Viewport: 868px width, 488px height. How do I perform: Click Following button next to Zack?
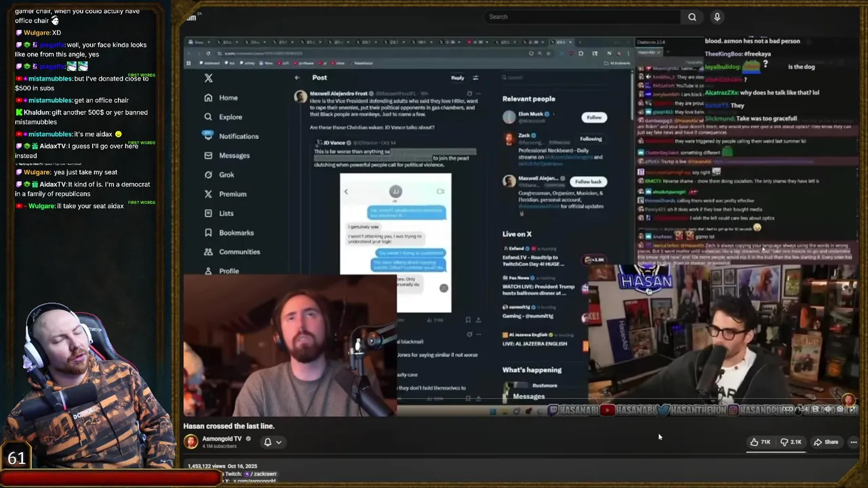point(591,139)
